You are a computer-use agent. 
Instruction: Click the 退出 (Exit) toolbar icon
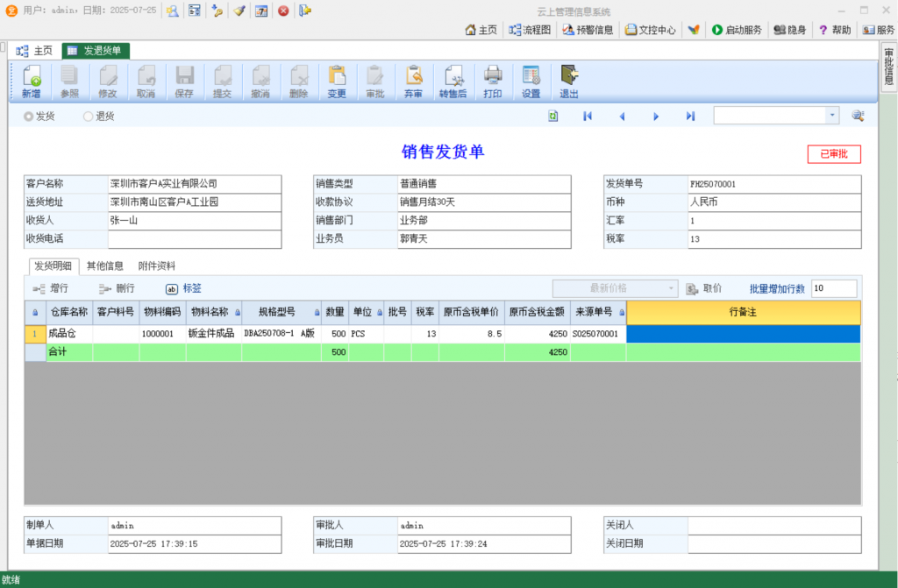pyautogui.click(x=568, y=81)
